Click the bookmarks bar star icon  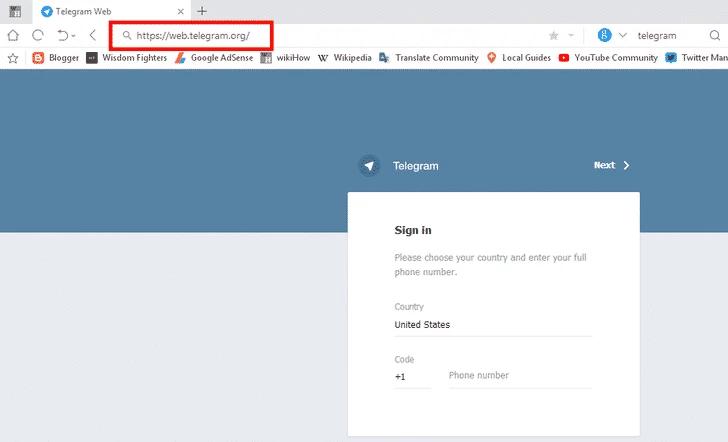13,58
